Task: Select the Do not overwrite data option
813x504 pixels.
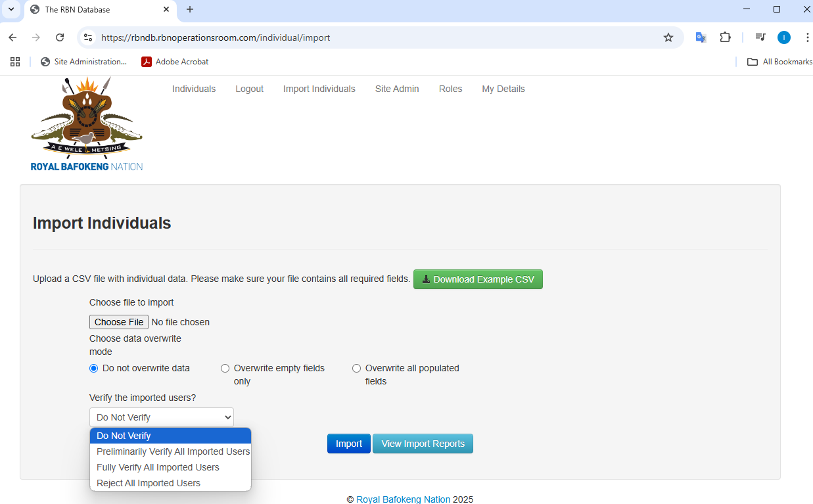Action: (94, 369)
